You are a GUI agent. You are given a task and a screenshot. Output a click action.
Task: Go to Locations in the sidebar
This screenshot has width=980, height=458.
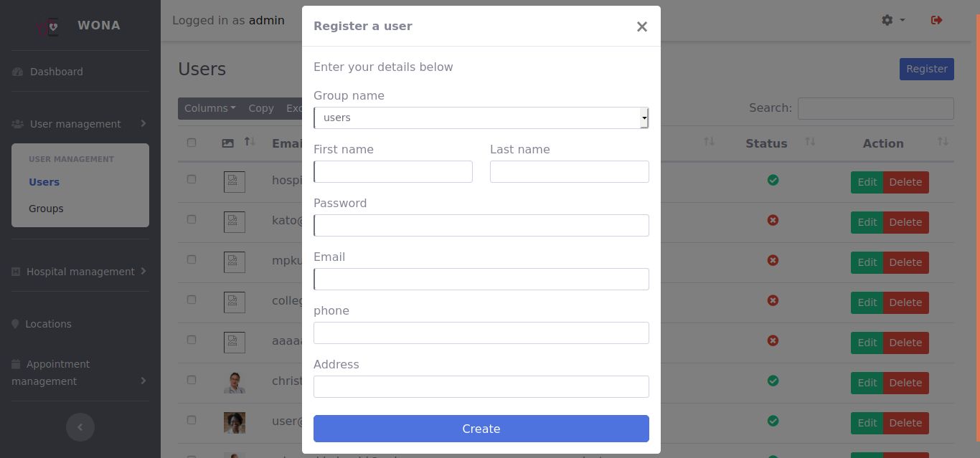point(48,324)
